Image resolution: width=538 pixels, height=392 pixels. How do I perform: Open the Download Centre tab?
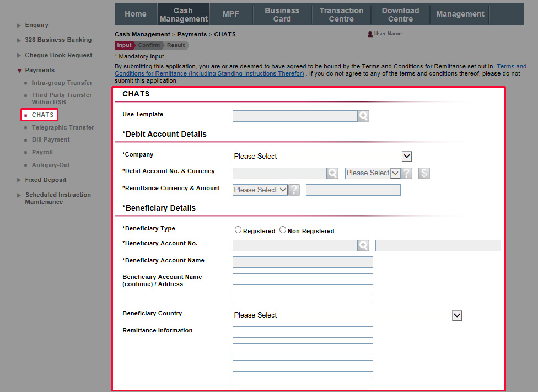400,15
